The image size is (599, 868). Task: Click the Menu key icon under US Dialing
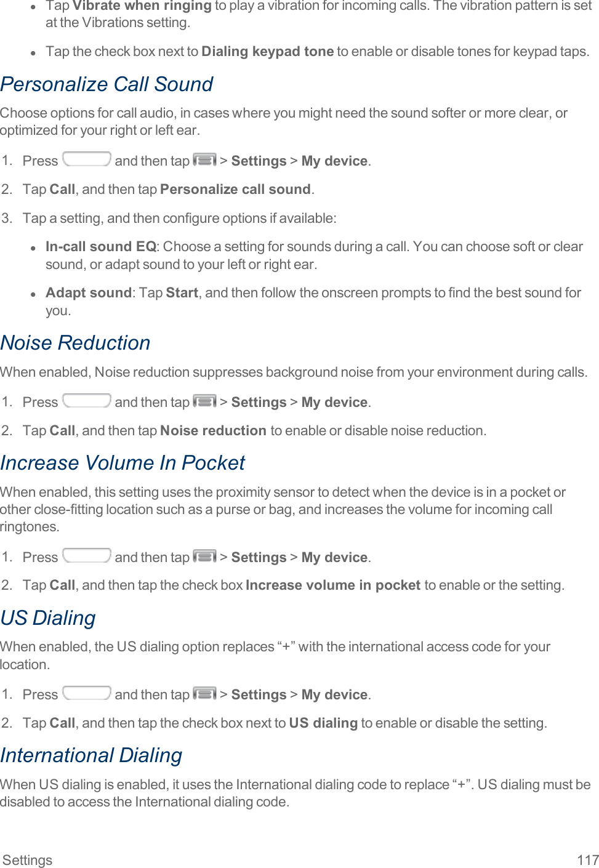coord(204,694)
